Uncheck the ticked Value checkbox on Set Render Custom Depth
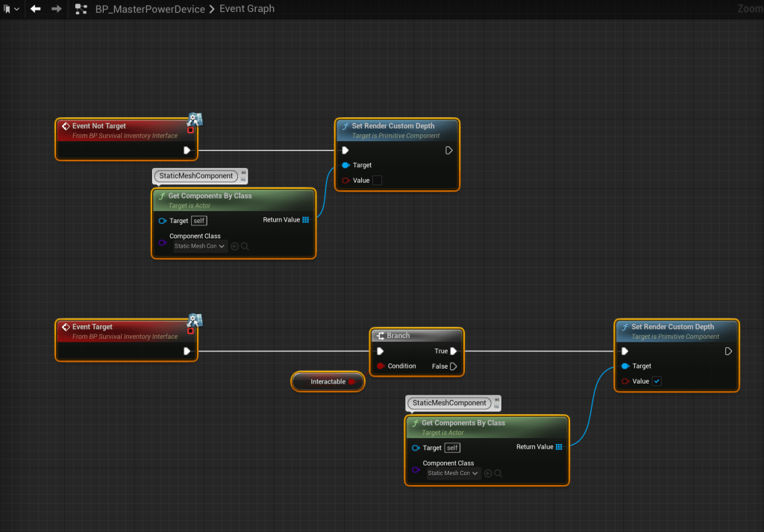The height and width of the screenshot is (532, 764). (x=657, y=381)
